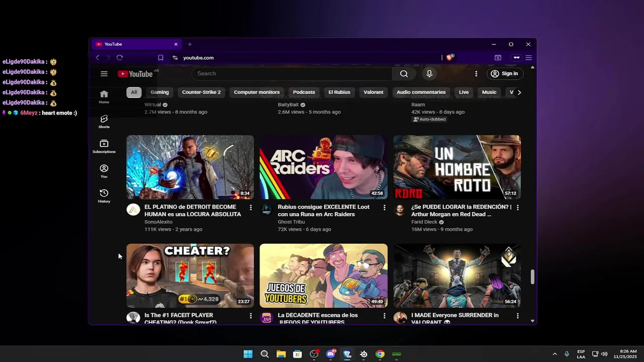
Task: Show more filter chips with right arrow
Action: 519,93
